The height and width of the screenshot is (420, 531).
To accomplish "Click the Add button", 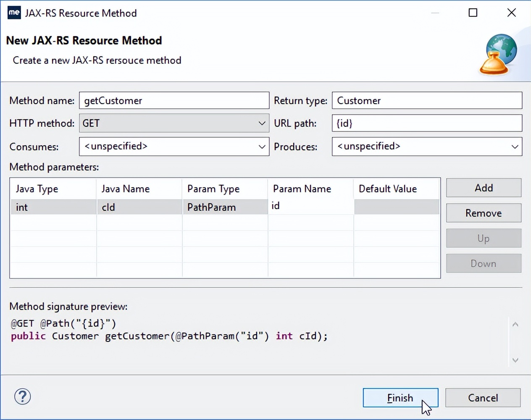I will (483, 188).
